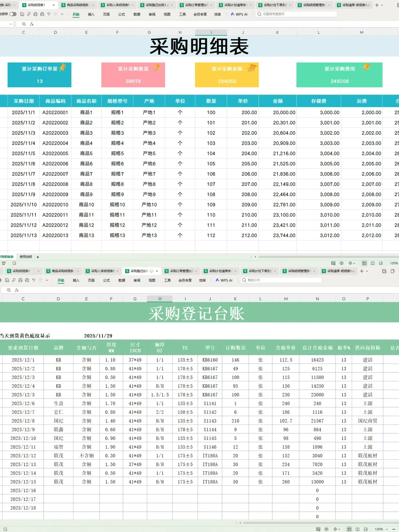The image size is (399, 532).
Task: Switch to normal view in the status bar
Action: coord(365,263)
